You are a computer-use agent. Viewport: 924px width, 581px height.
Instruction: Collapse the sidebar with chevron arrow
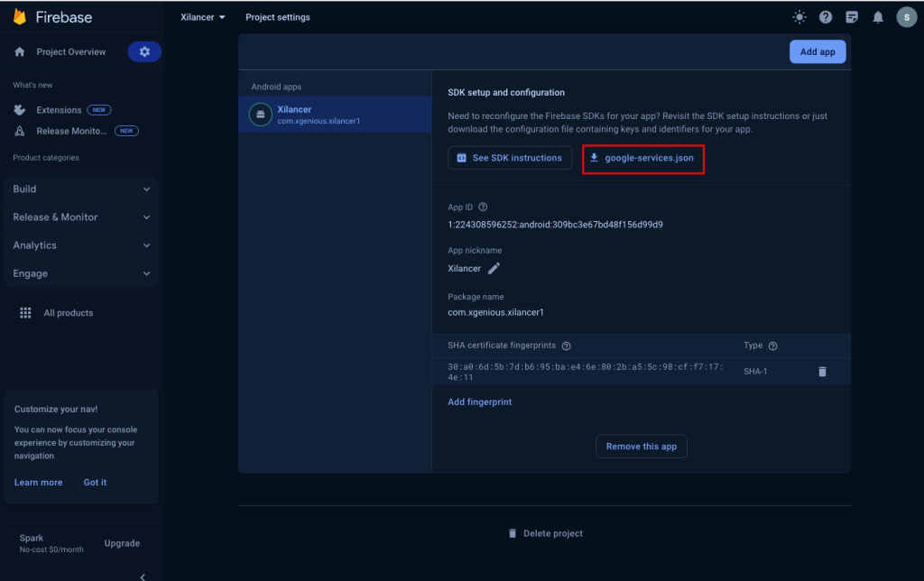click(x=143, y=576)
